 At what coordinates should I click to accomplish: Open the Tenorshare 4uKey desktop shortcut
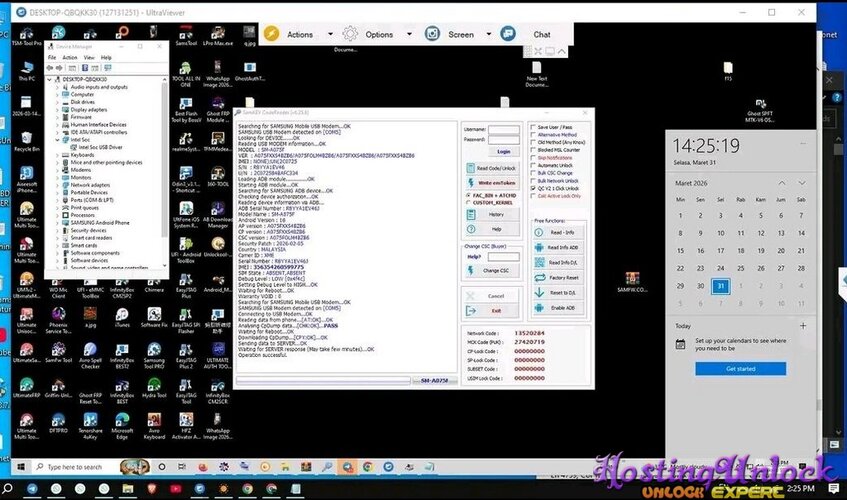click(90, 426)
